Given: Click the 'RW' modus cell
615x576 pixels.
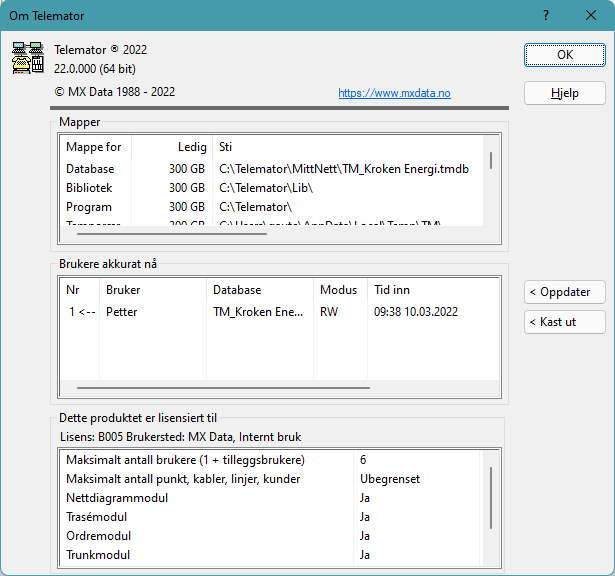Looking at the screenshot, I should (x=329, y=312).
